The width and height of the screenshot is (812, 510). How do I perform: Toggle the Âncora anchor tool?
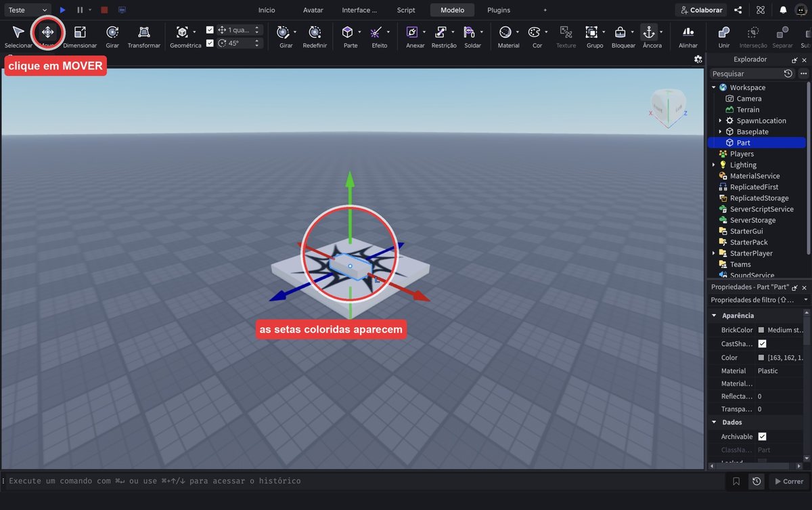point(649,32)
